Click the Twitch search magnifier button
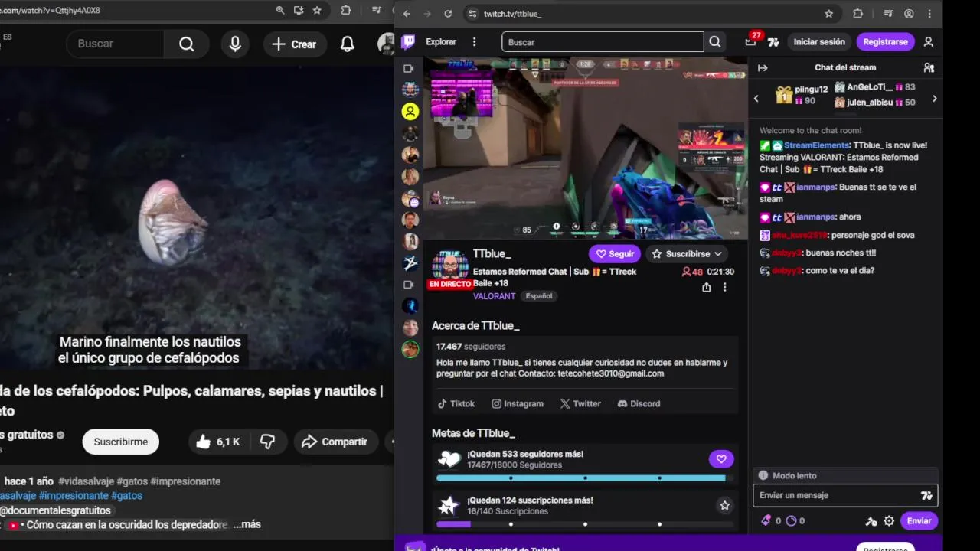This screenshot has width=980, height=551. tap(714, 42)
